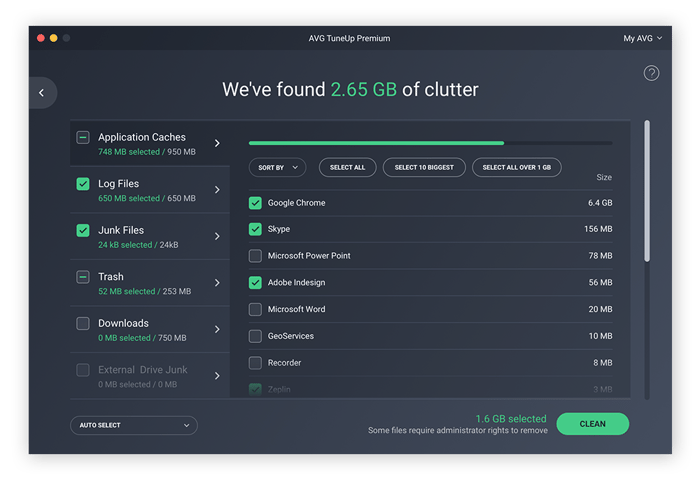This screenshot has height=480, width=700.
Task: Go back using the left arrow button
Action: coord(42,93)
